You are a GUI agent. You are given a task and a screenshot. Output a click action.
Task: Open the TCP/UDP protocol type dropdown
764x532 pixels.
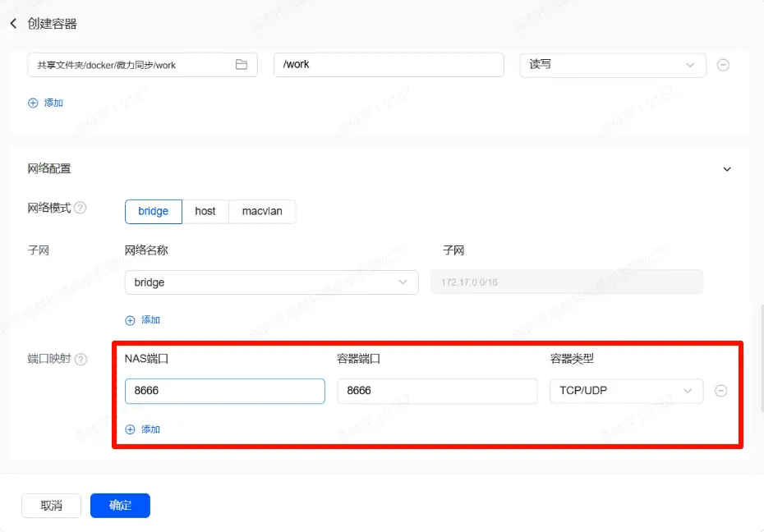click(x=626, y=391)
